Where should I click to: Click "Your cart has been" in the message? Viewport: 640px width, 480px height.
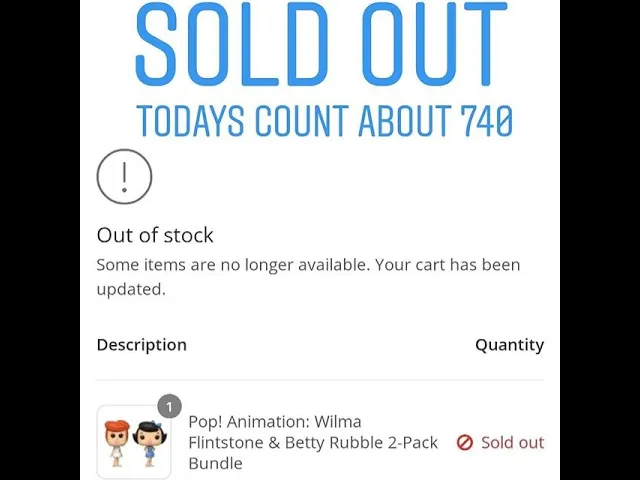pyautogui.click(x=448, y=265)
